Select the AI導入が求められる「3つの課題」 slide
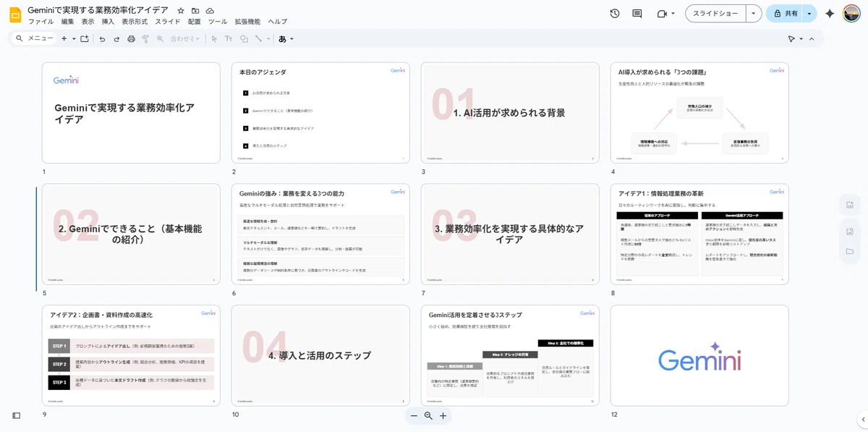 [699, 113]
